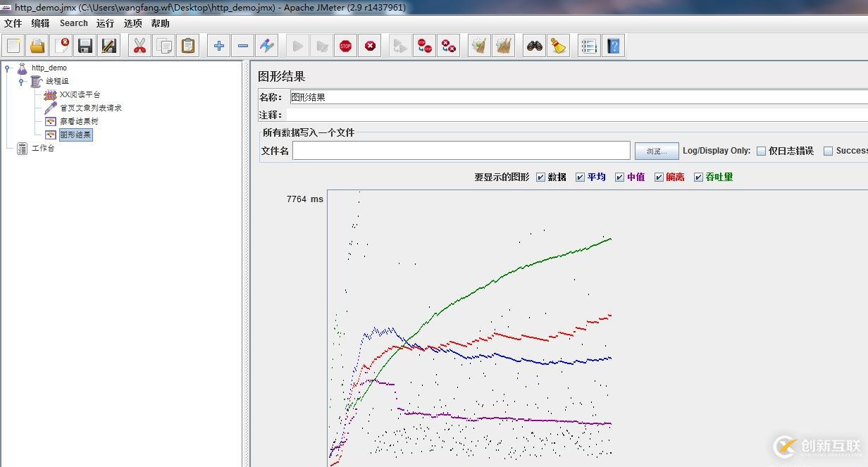Select the 察看结果树 tree item
Viewport: 868px width, 467px height.
coord(77,121)
